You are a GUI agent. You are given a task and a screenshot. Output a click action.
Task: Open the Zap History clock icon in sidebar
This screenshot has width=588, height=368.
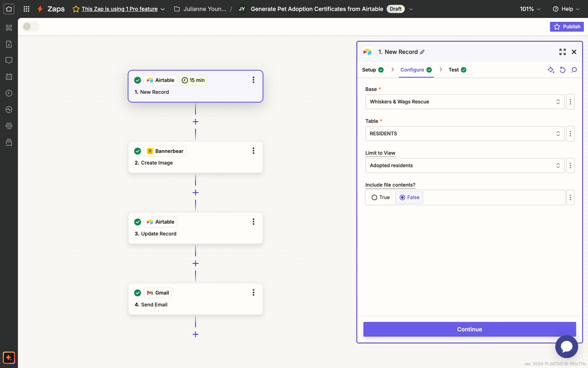tap(9, 93)
